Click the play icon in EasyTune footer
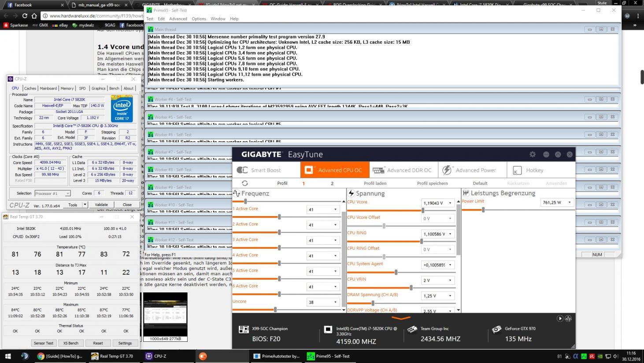The height and width of the screenshot is (363, 644). (x=560, y=318)
